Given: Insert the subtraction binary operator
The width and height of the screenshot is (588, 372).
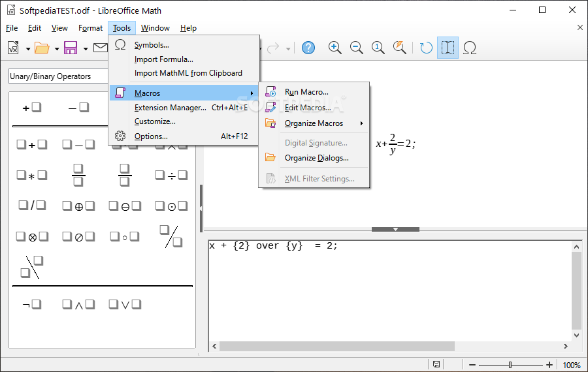Looking at the screenshot, I should (78, 145).
